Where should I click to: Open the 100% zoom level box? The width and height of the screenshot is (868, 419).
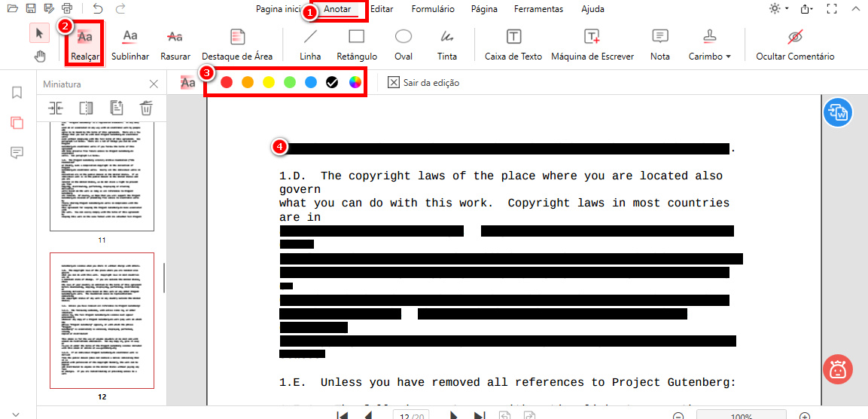pos(742,415)
